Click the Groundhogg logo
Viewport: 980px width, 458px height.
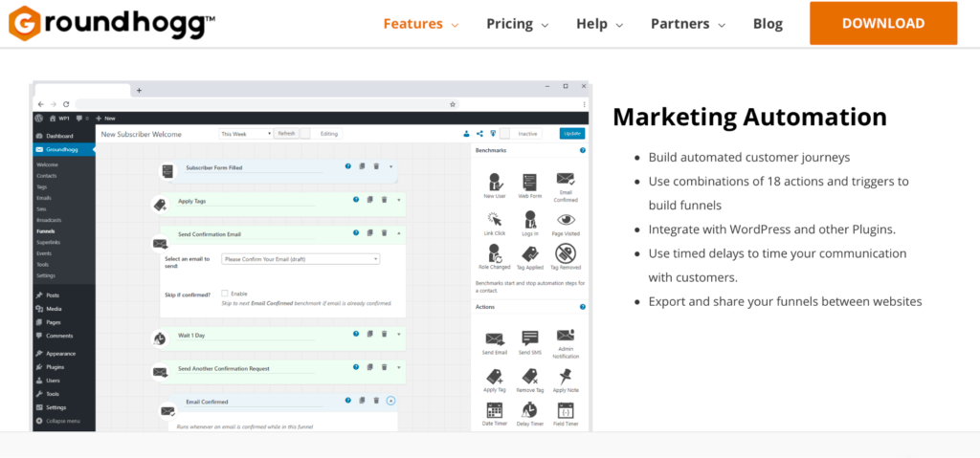(x=112, y=24)
